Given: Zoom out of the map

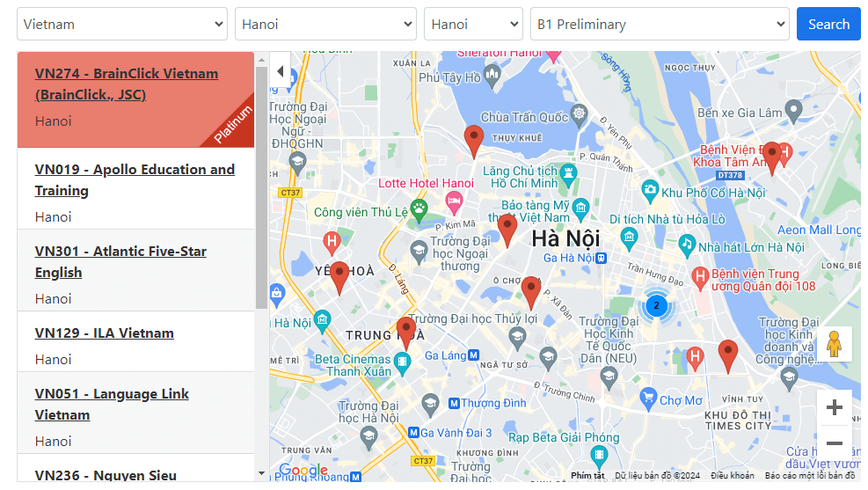Looking at the screenshot, I should (834, 442).
